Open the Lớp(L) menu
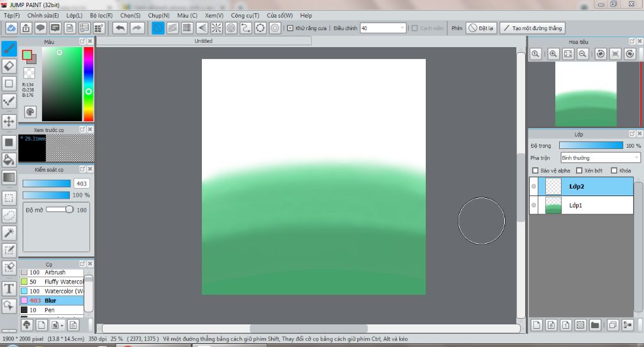The image size is (644, 347). click(x=74, y=15)
